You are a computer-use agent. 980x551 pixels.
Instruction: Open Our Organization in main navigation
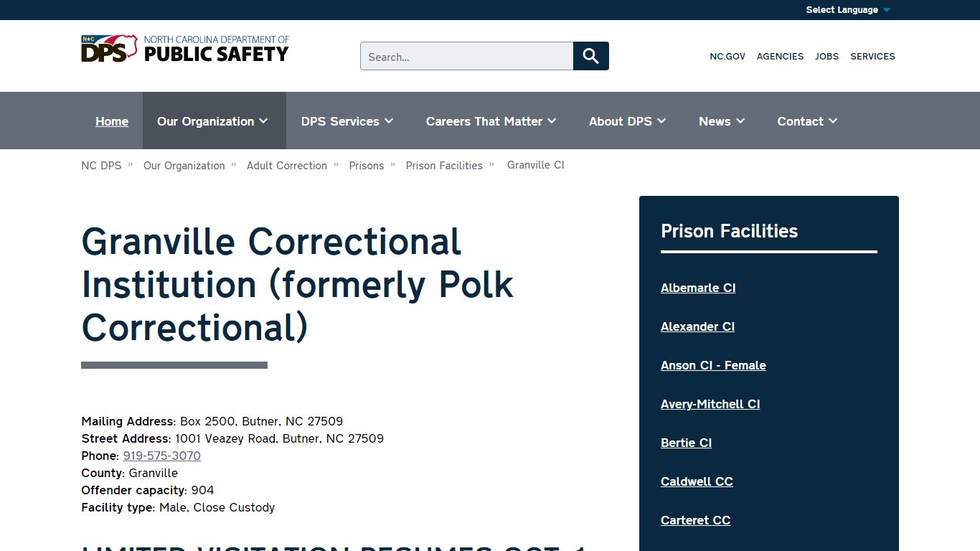click(x=206, y=121)
